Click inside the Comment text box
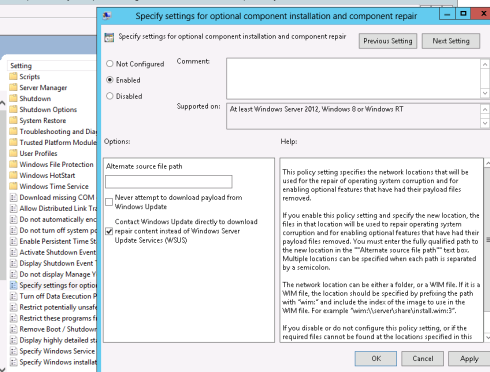Viewport: 490px width, 372px height. tap(353, 78)
